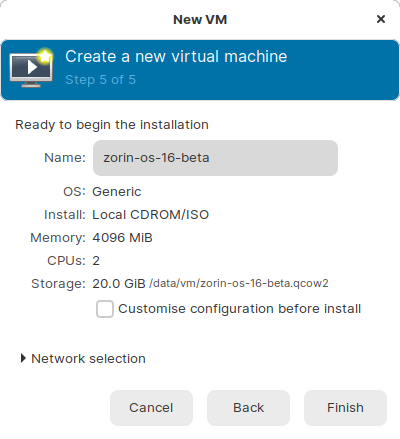
Task: Click the Network selection label text
Action: (88, 359)
